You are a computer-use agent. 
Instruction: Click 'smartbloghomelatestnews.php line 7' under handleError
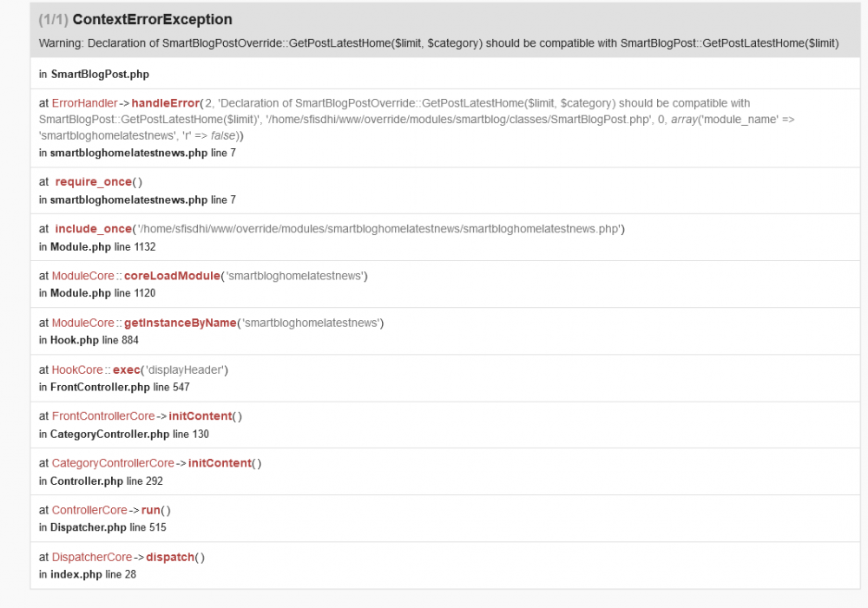pos(143,153)
